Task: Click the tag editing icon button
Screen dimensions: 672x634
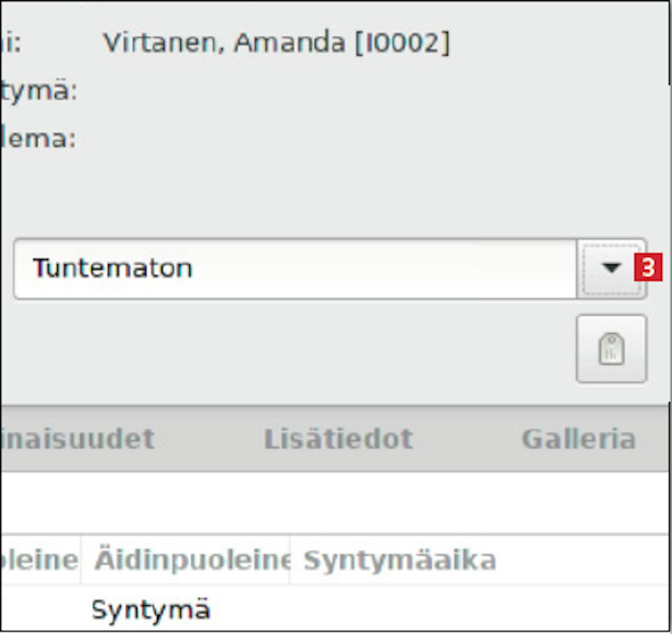Action: [611, 349]
